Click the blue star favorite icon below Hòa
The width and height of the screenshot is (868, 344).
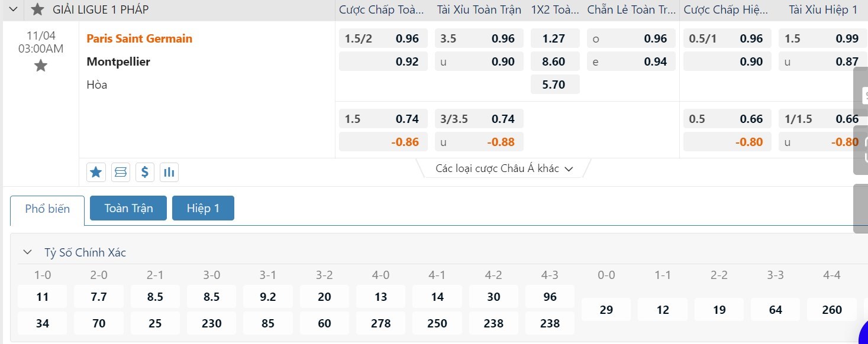96,172
